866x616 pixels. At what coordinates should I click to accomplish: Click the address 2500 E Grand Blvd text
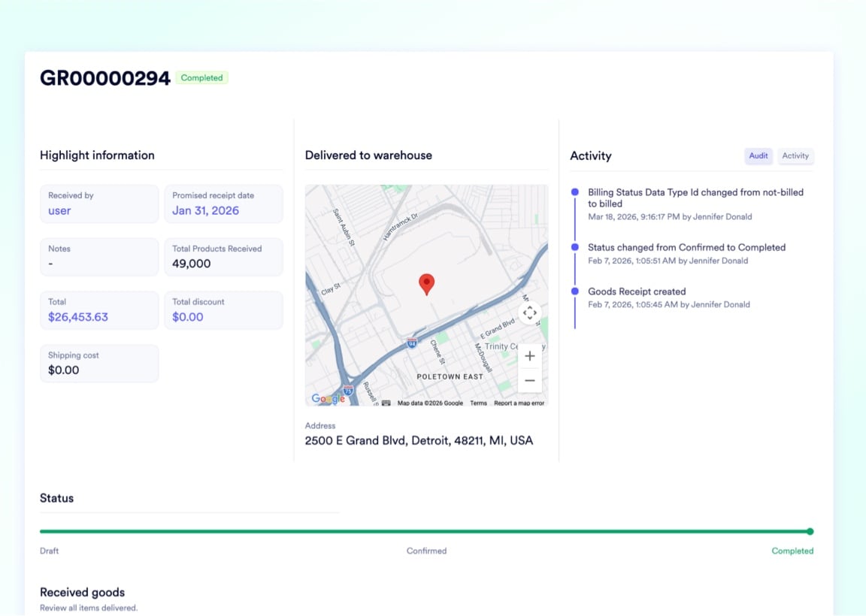[x=419, y=440]
